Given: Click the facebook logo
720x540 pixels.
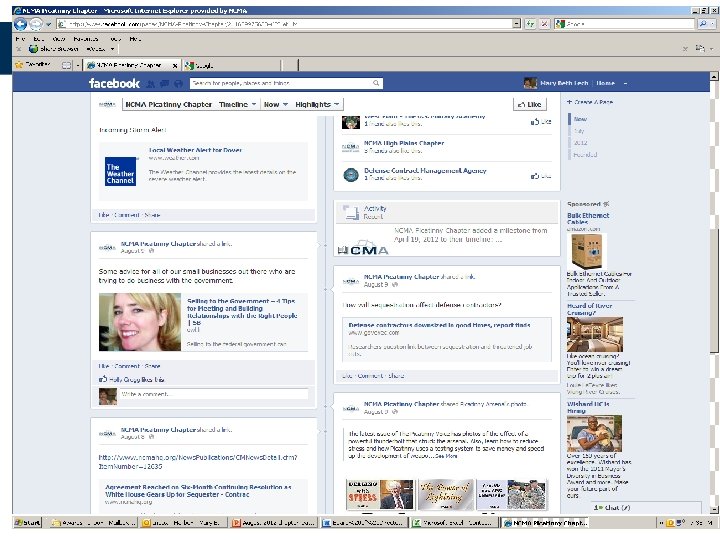Looking at the screenshot, I should point(114,83).
